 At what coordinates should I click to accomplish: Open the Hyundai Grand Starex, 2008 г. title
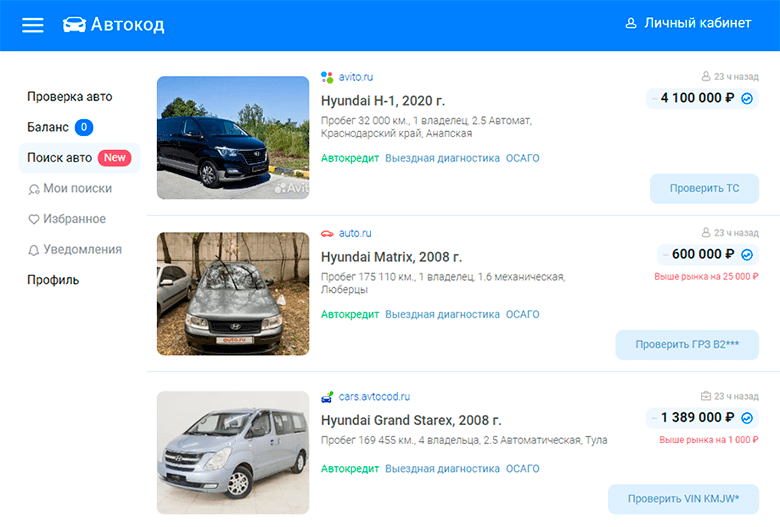pos(411,421)
